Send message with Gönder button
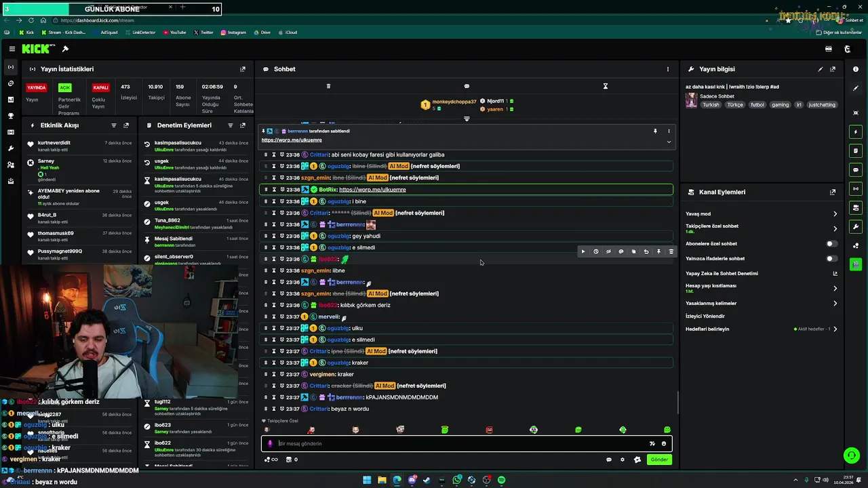 point(659,460)
